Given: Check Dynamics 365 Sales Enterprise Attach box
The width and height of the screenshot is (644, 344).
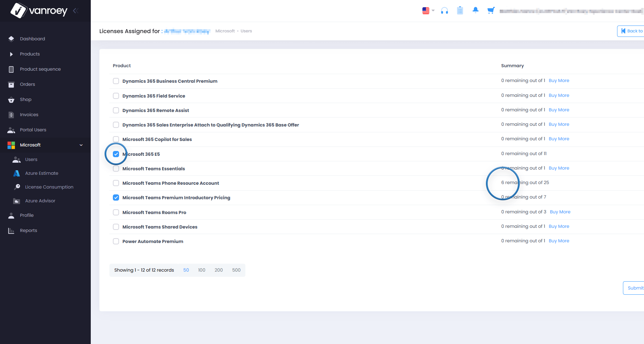Looking at the screenshot, I should click(116, 125).
